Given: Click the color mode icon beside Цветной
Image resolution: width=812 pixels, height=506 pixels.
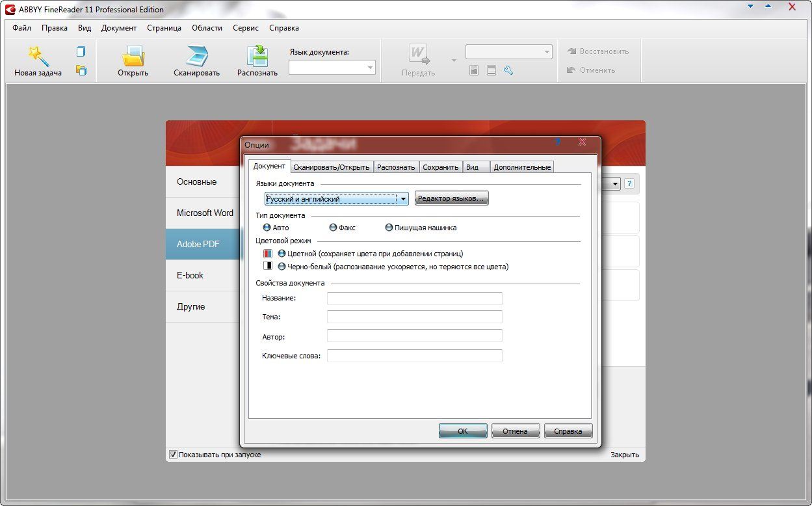Looking at the screenshot, I should 268,254.
